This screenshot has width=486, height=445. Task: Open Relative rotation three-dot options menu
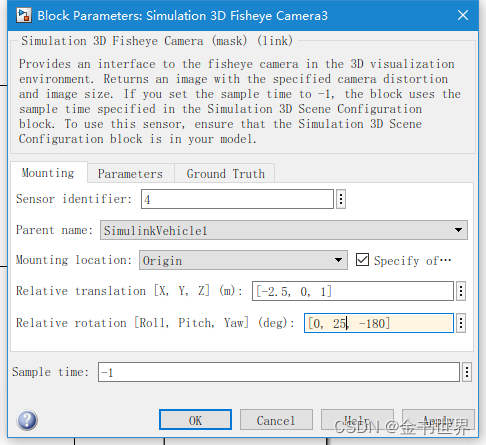coord(461,323)
